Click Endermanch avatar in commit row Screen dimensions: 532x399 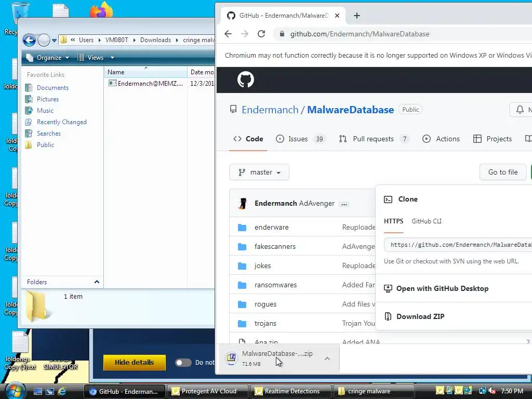click(x=243, y=204)
